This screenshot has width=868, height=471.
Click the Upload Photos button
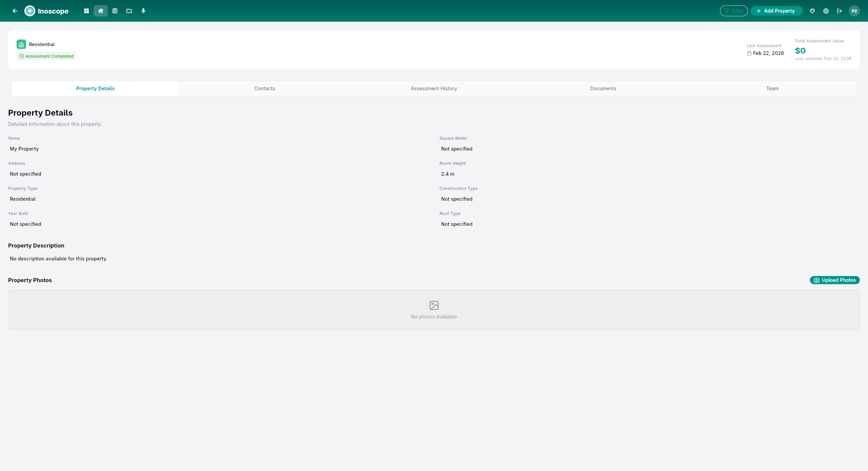(834, 280)
